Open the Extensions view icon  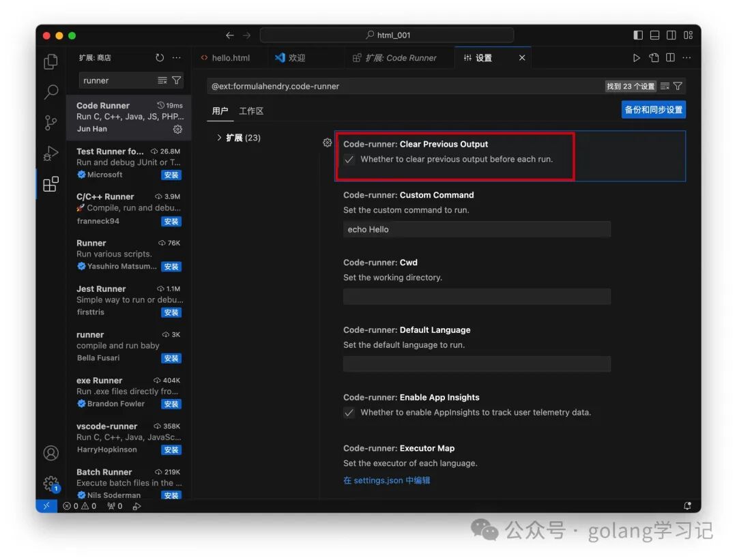coord(50,184)
